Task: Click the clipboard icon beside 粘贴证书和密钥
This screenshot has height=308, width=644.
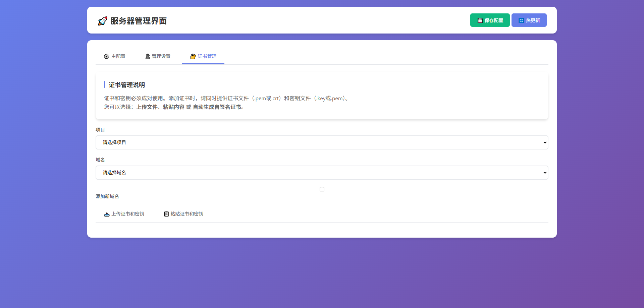Action: (166, 214)
